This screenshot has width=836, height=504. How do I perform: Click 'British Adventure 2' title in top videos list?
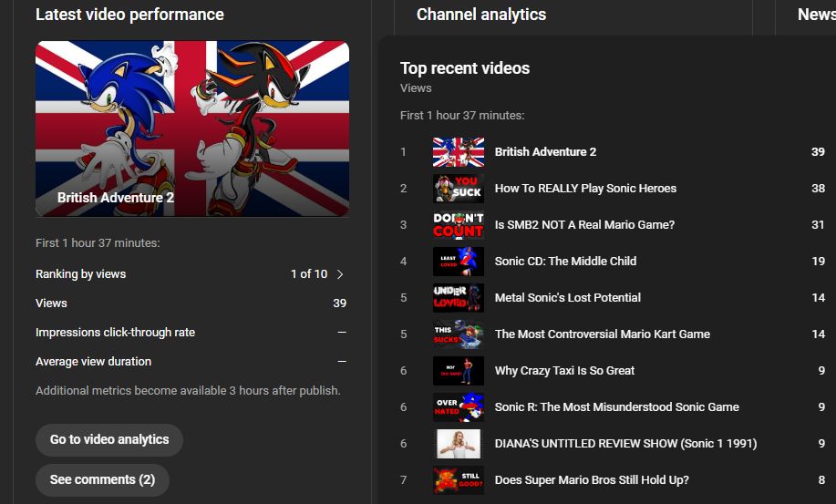click(545, 152)
